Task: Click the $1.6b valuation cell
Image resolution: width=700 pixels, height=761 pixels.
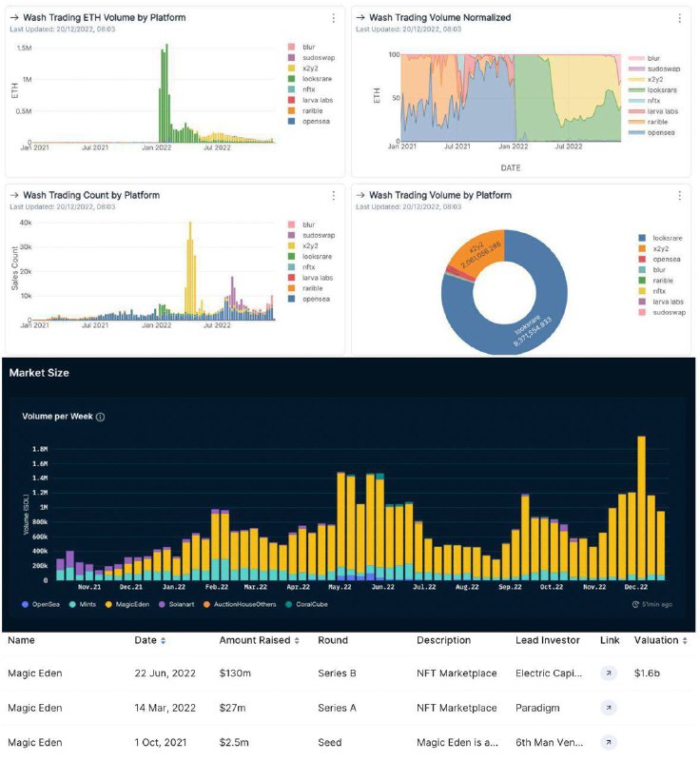Action: pos(647,673)
